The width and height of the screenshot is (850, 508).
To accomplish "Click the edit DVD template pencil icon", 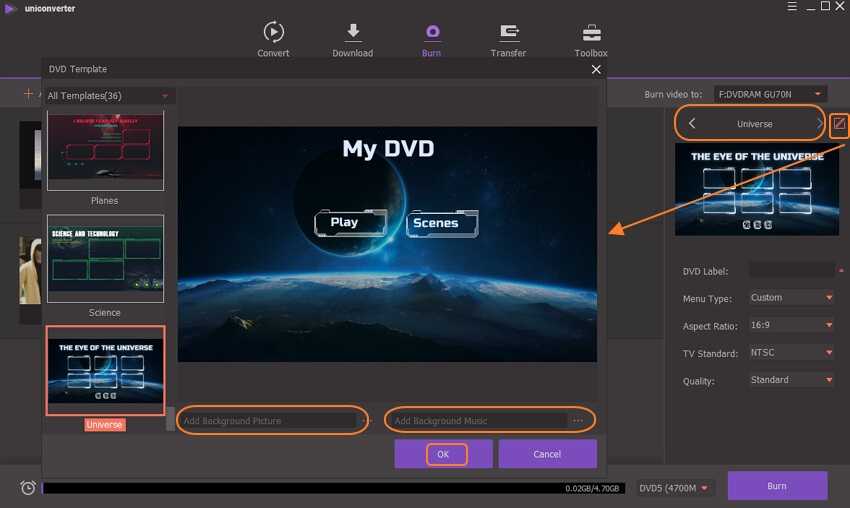I will [x=839, y=124].
